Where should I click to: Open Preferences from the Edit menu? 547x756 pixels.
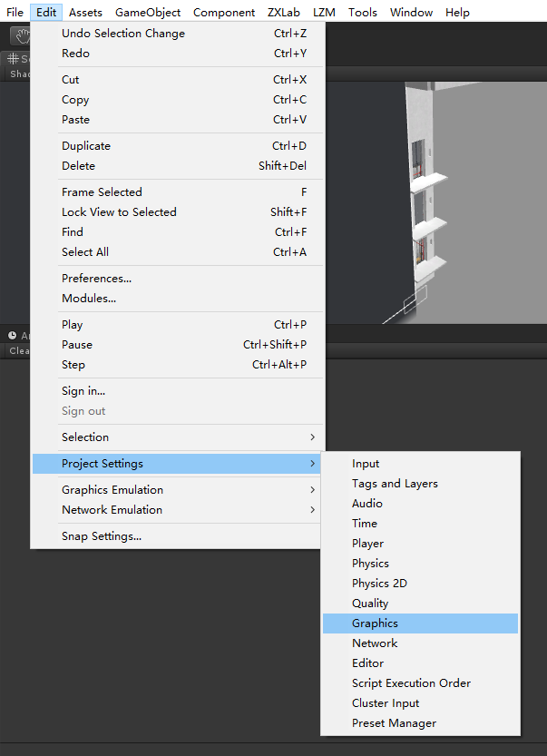97,278
